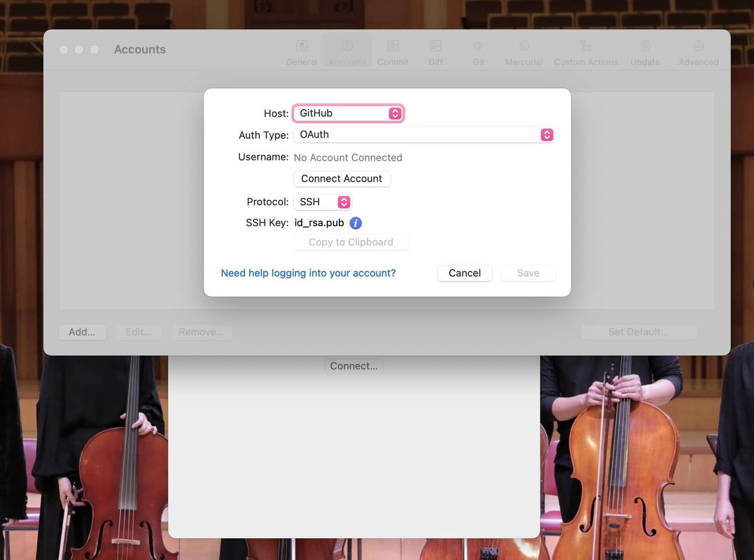This screenshot has height=560, width=754.
Task: Open the Advanced preferences tab
Action: 699,52
